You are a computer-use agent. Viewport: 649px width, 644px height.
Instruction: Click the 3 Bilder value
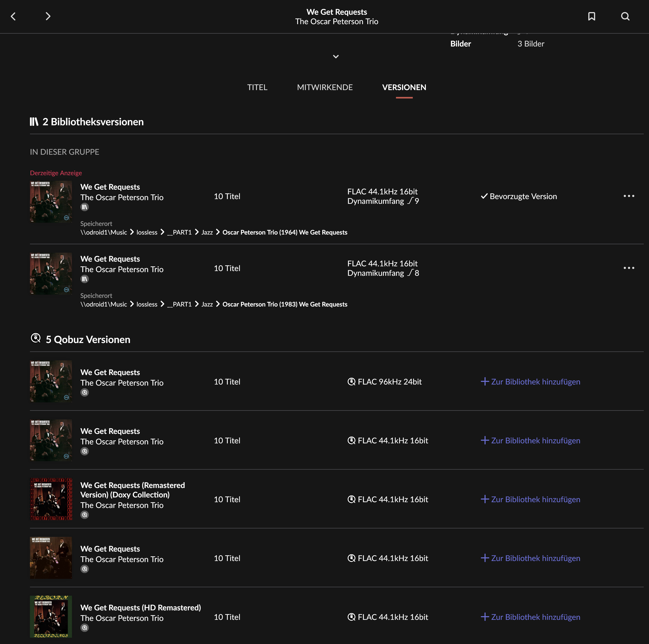coord(531,44)
